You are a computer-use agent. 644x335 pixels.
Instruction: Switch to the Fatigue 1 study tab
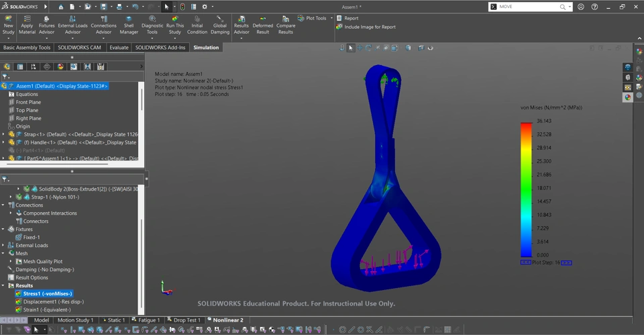pyautogui.click(x=146, y=320)
